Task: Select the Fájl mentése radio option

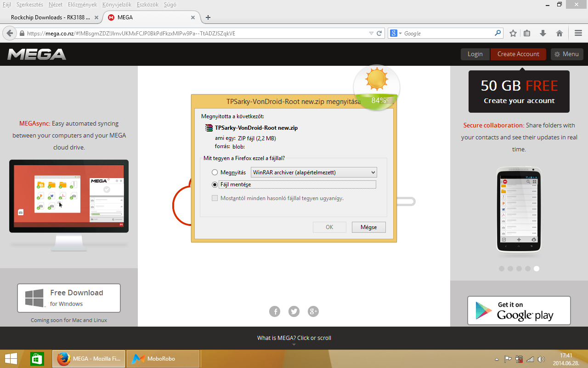Action: (215, 184)
